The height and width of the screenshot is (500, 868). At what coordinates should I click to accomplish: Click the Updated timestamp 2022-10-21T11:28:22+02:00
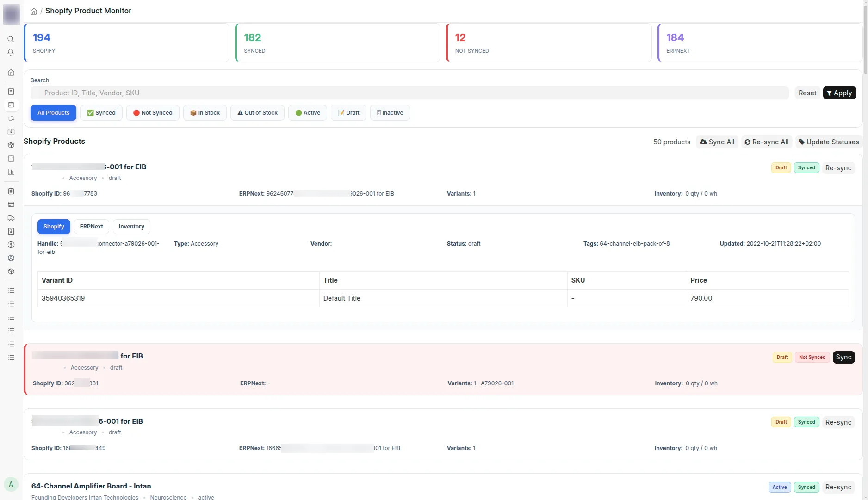(784, 244)
